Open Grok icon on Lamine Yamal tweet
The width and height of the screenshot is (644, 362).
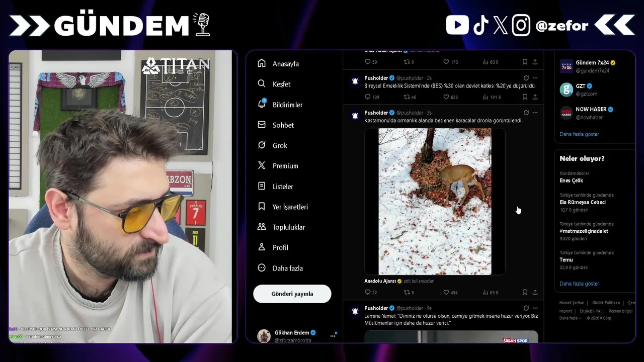point(526,308)
